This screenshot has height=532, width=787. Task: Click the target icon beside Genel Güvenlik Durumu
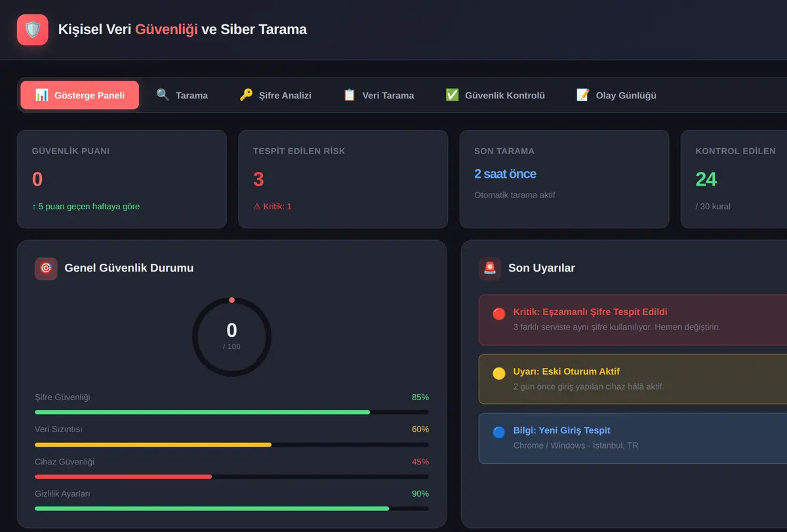tap(46, 268)
